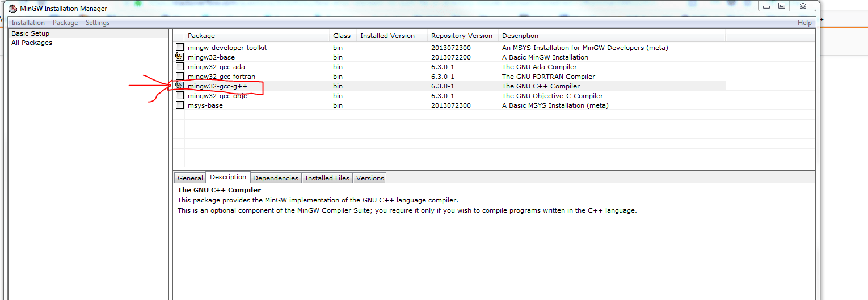Image resolution: width=868 pixels, height=300 pixels.
Task: Click the marked checkbox for mingw32-base
Action: click(180, 57)
